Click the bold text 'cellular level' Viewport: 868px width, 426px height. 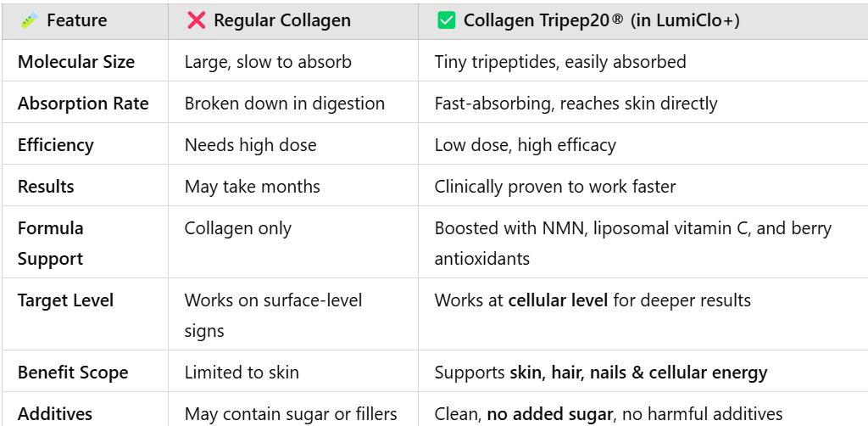tap(558, 300)
